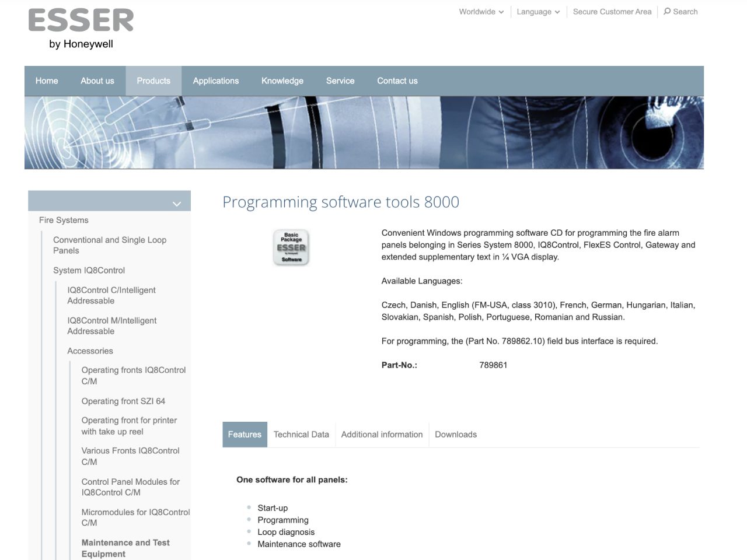Open the Language dropdown
This screenshot has width=747, height=560.
tap(538, 12)
